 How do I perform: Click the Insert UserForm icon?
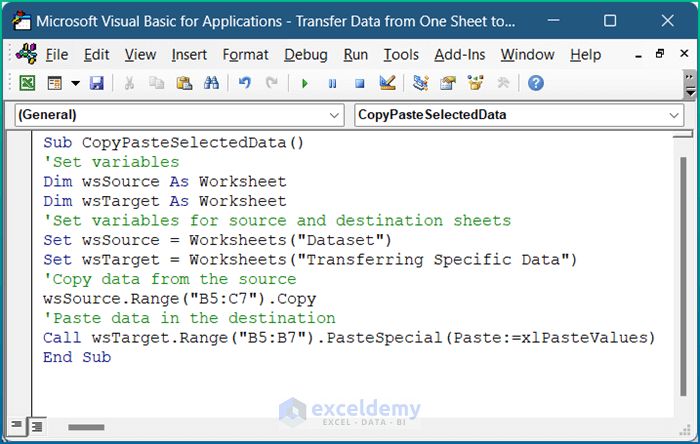pos(55,83)
